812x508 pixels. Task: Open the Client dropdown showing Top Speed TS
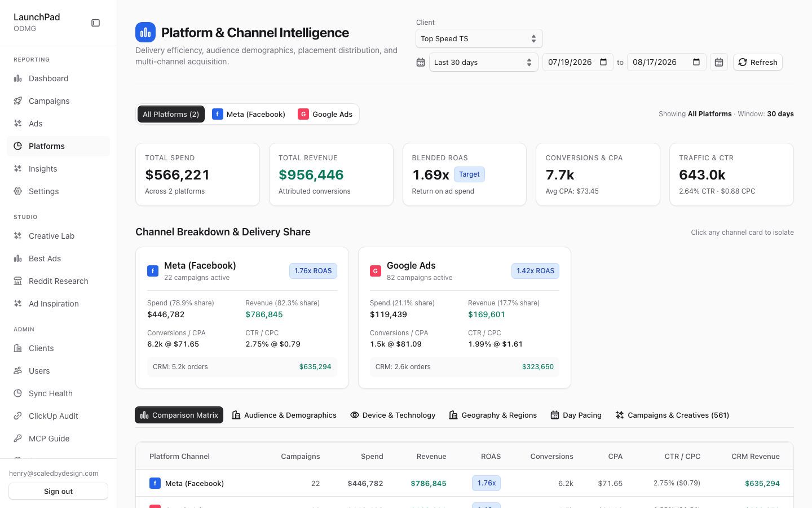pos(479,38)
